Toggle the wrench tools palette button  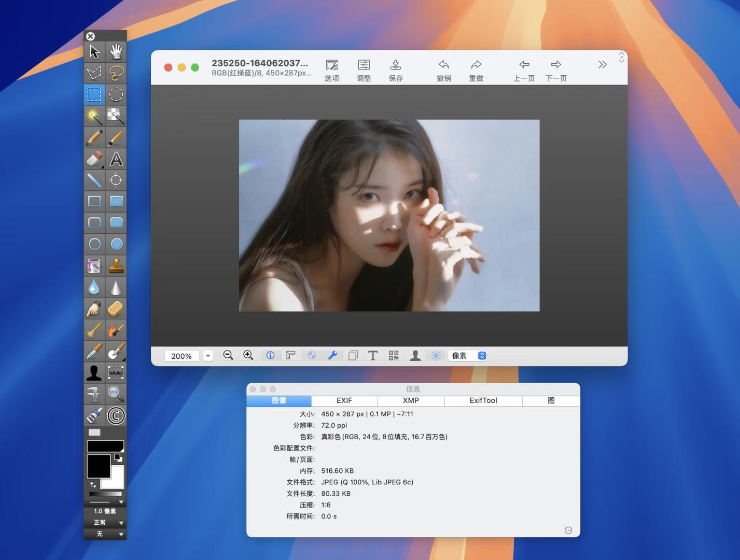333,355
